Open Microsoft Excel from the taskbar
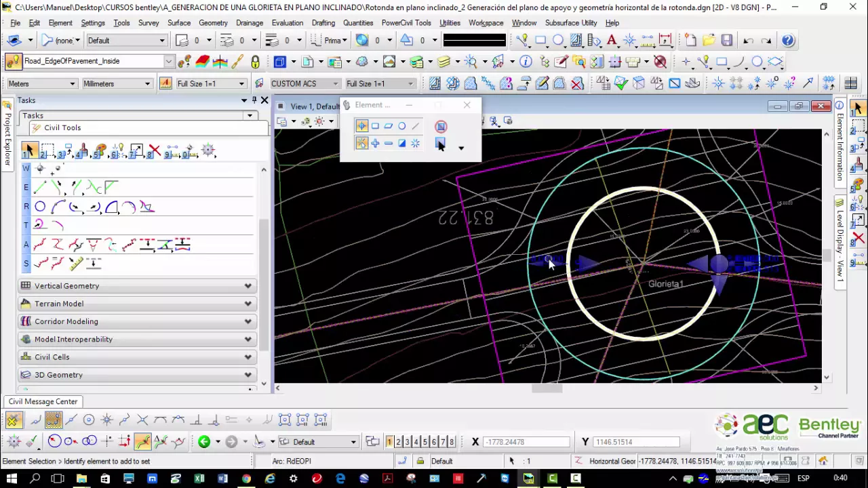868x488 pixels. pos(199,479)
